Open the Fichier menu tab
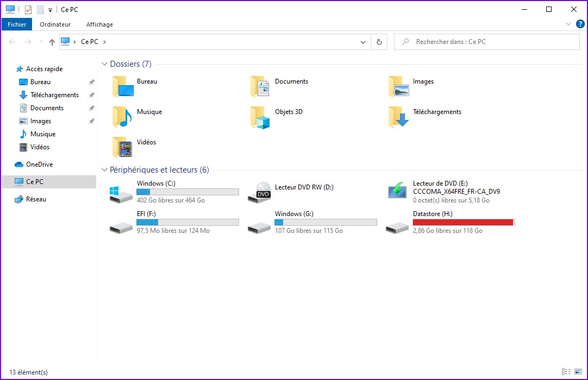Image resolution: width=588 pixels, height=380 pixels. 17,24
